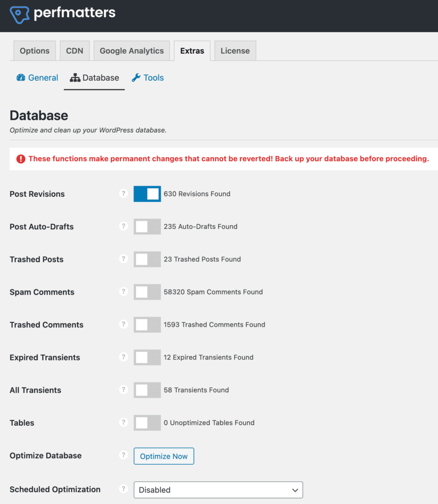Go to the License tab

pyautogui.click(x=235, y=50)
